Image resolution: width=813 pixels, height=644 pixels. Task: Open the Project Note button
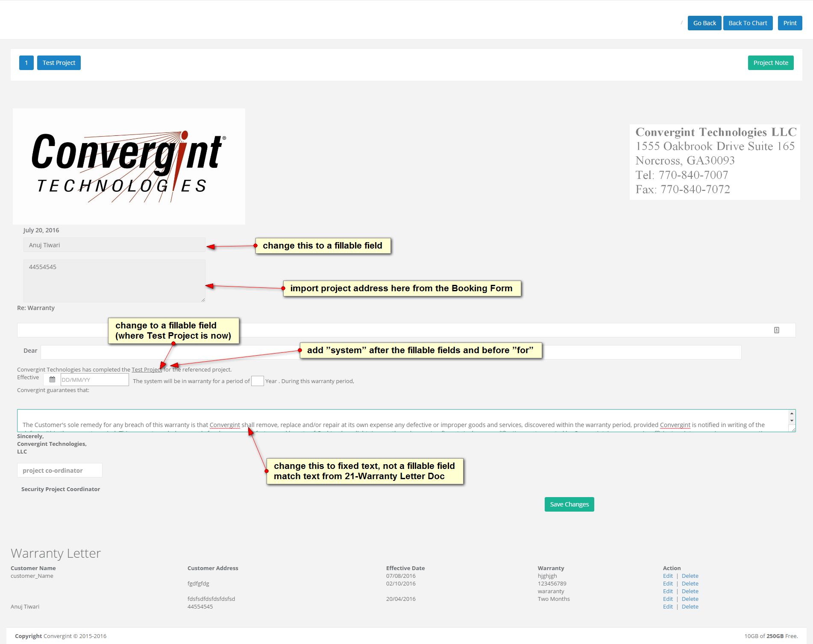click(771, 63)
